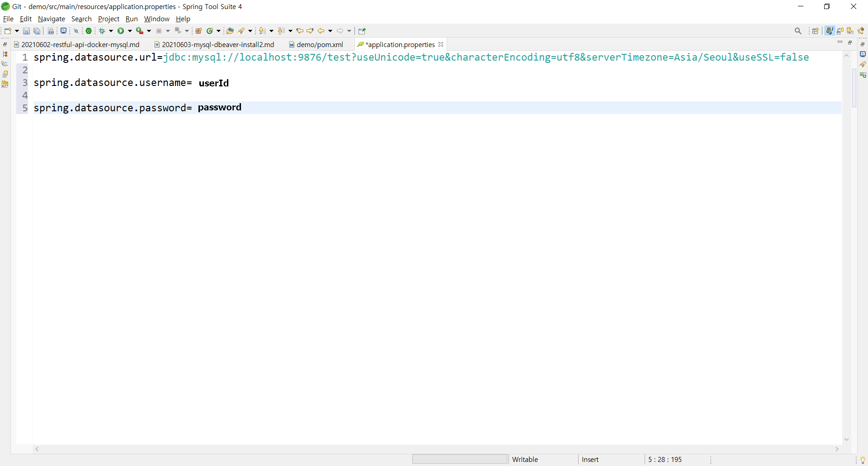Expand the Run dropdown arrow
Image resolution: width=868 pixels, height=466 pixels.
(x=130, y=31)
